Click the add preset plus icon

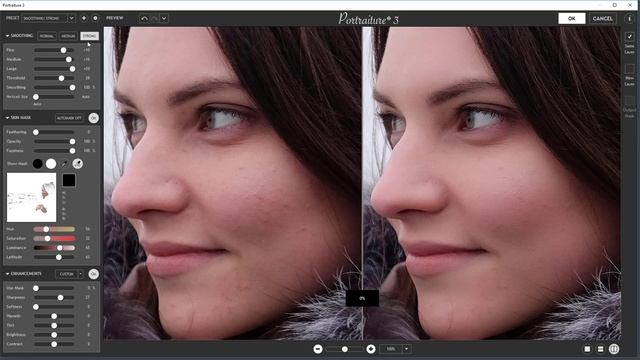84,18
